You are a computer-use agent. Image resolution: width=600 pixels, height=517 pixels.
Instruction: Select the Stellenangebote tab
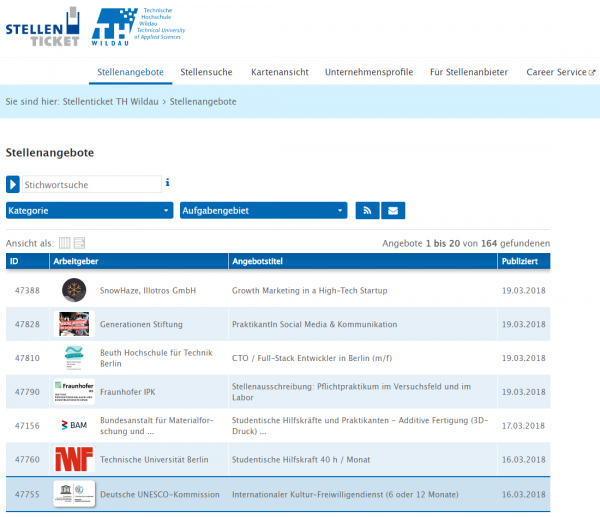[130, 72]
